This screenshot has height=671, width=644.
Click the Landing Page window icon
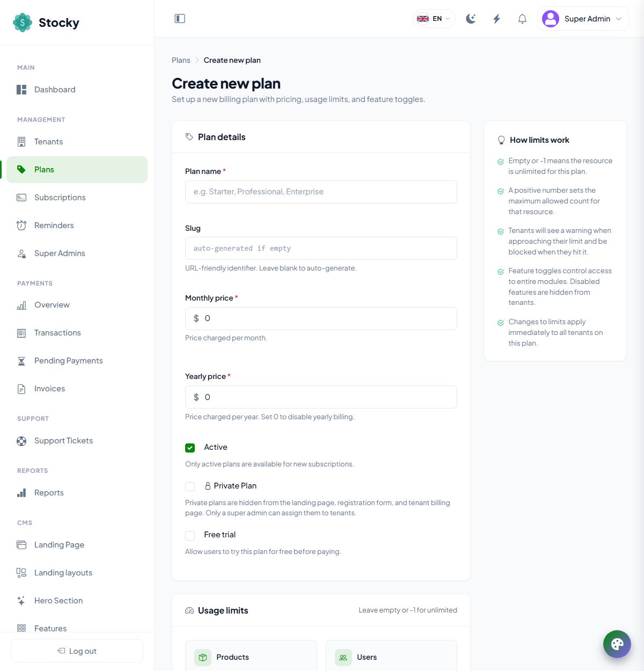21,545
